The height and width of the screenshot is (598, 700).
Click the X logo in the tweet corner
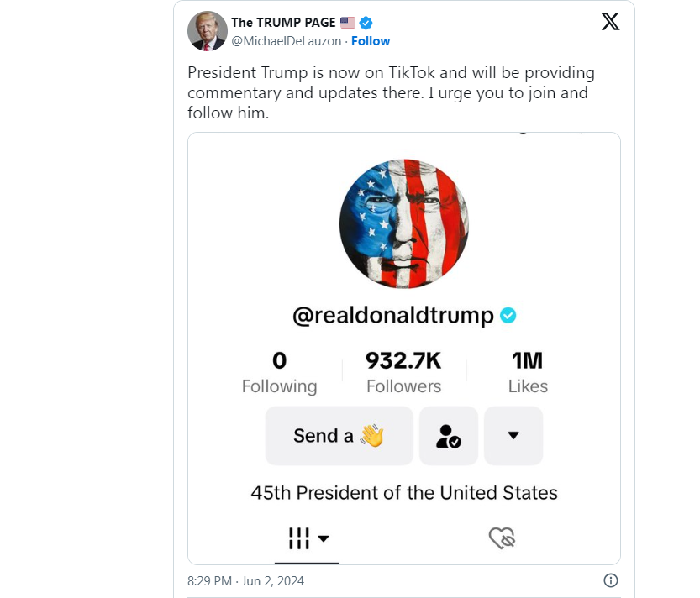click(611, 22)
